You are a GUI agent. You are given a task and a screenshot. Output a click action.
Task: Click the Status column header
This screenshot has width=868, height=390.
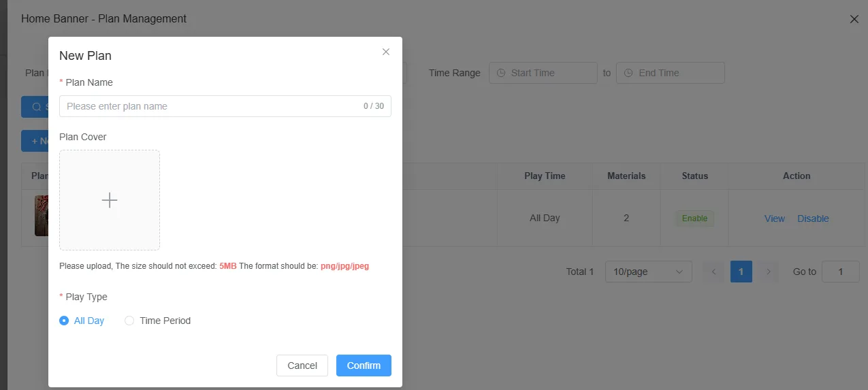point(695,176)
